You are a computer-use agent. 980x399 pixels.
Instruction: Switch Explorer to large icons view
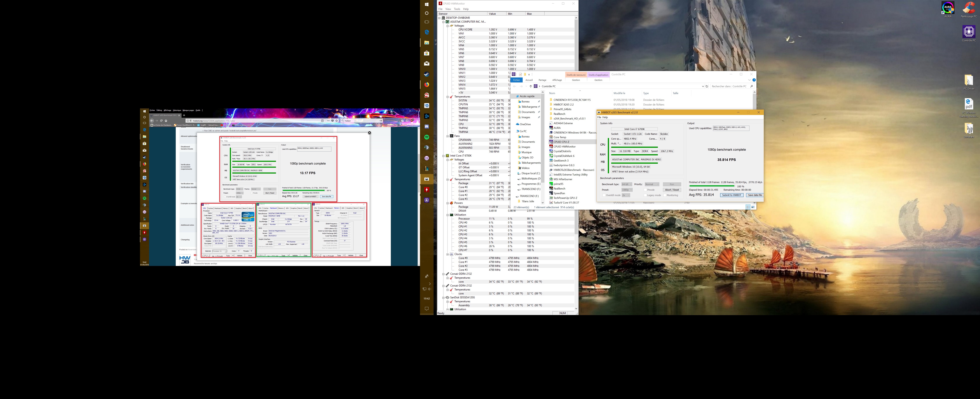[753, 207]
